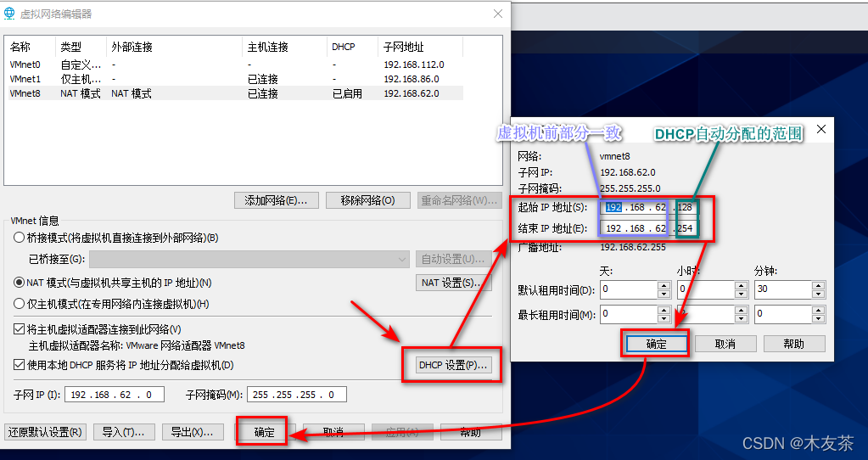Increase max lease minutes with up arrow
This screenshot has height=460, width=868.
[x=819, y=311]
